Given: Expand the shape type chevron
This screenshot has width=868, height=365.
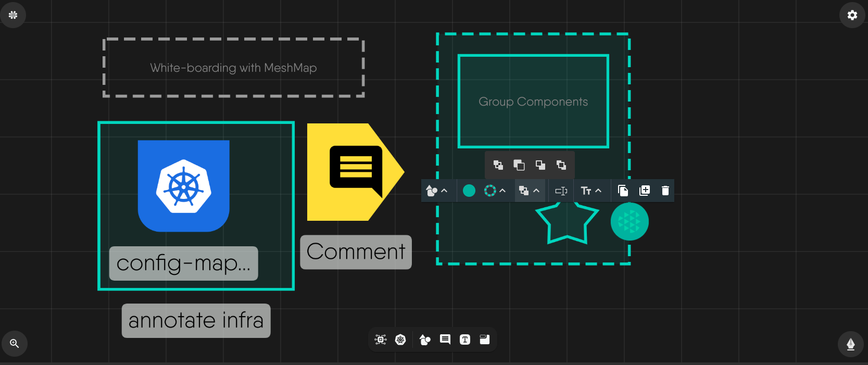Looking at the screenshot, I should point(444,191).
